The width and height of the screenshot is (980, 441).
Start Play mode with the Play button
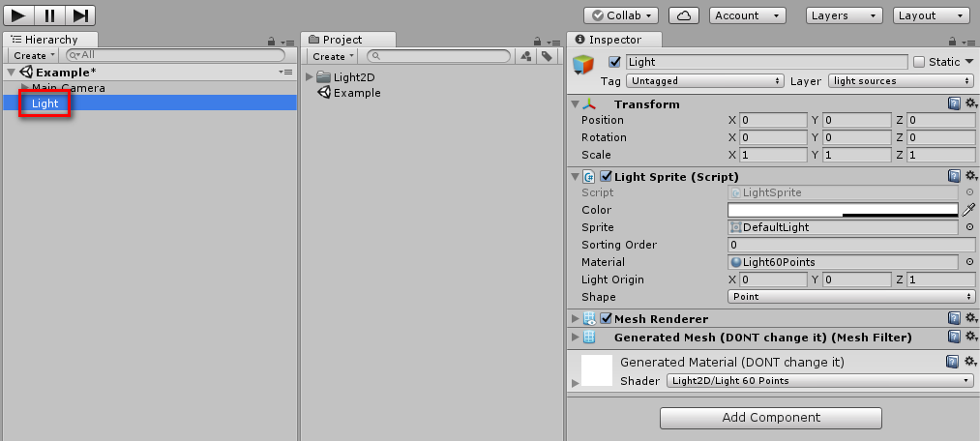pyautogui.click(x=18, y=15)
